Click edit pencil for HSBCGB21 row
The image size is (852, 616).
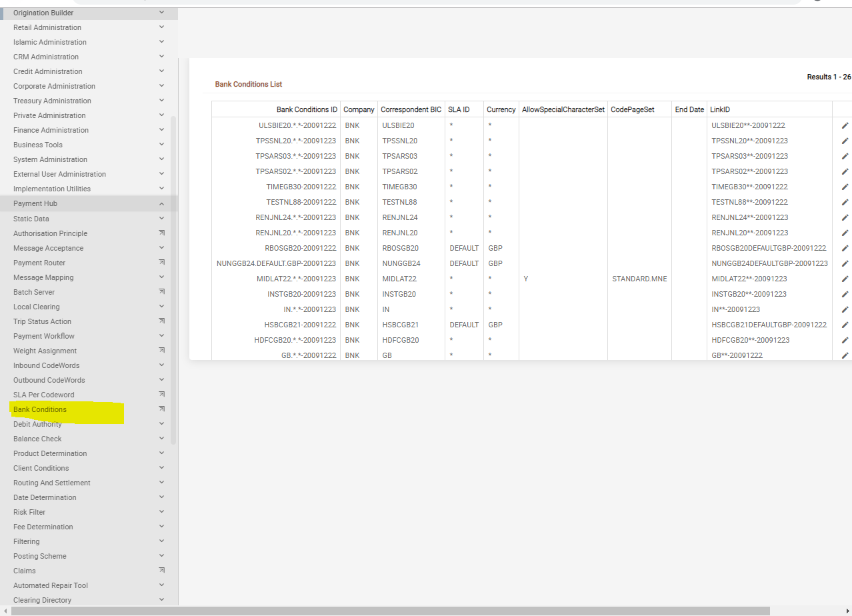[845, 325]
